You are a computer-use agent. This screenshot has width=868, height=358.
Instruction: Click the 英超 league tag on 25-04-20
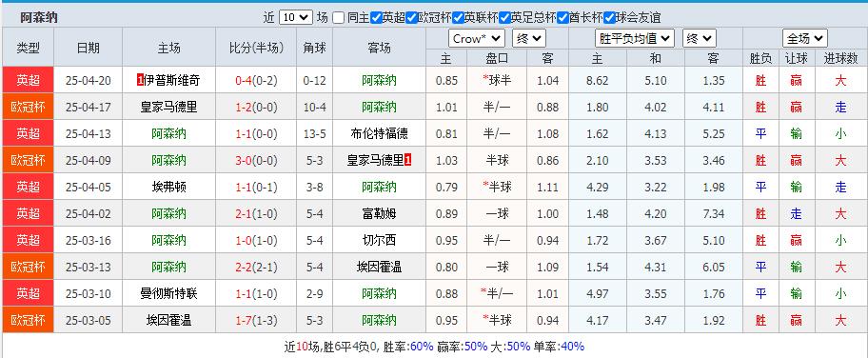28,80
